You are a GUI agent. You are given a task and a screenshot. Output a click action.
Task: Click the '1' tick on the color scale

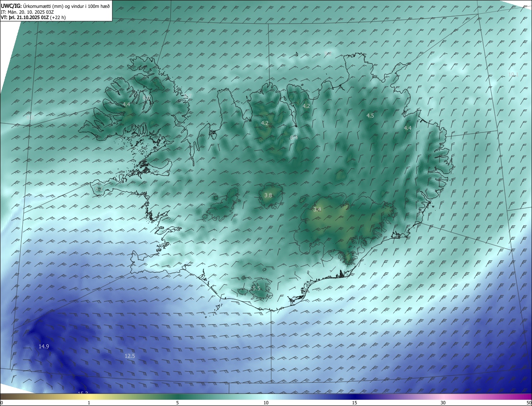pos(89,403)
